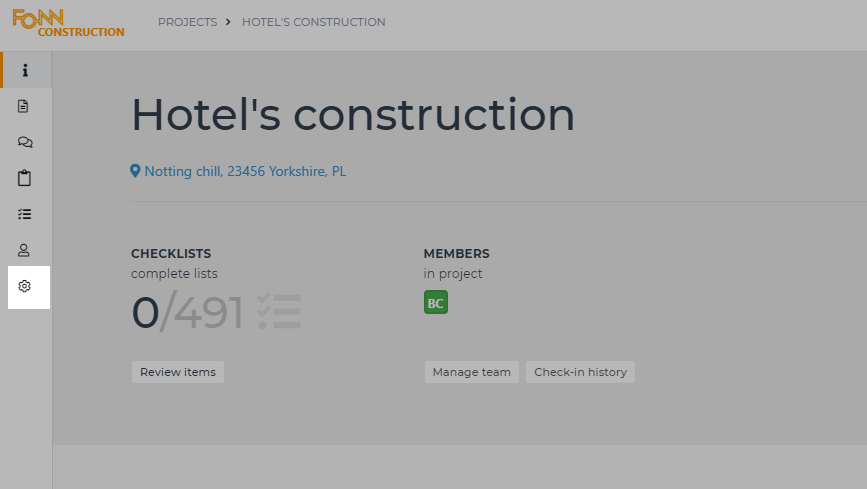The width and height of the screenshot is (867, 489).
Task: Open the checklists sidebar icon
Action: 25,214
